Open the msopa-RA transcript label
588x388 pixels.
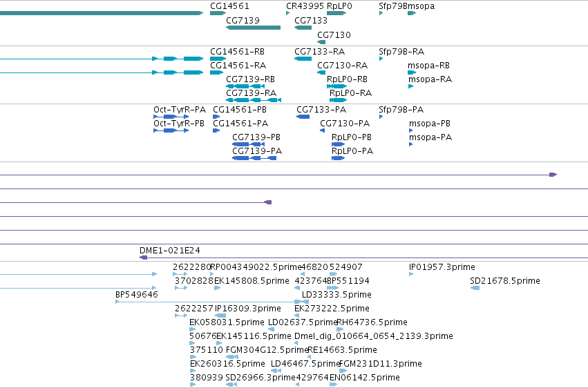[x=430, y=79]
